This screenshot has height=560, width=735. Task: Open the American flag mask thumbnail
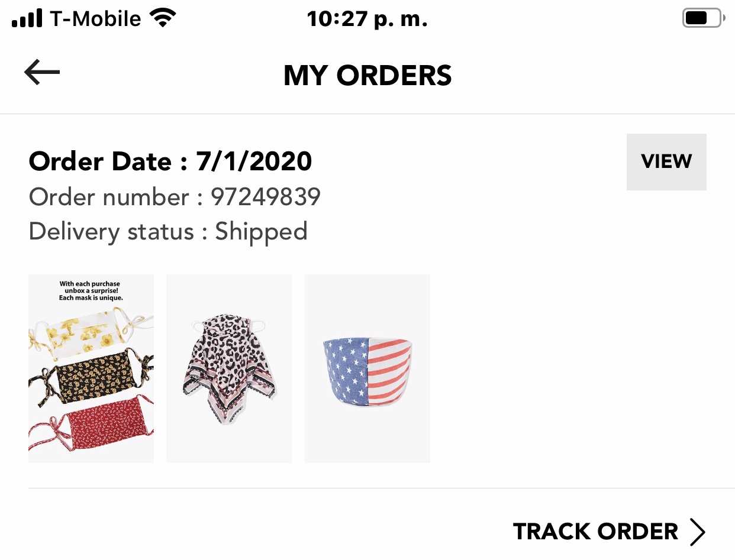367,368
